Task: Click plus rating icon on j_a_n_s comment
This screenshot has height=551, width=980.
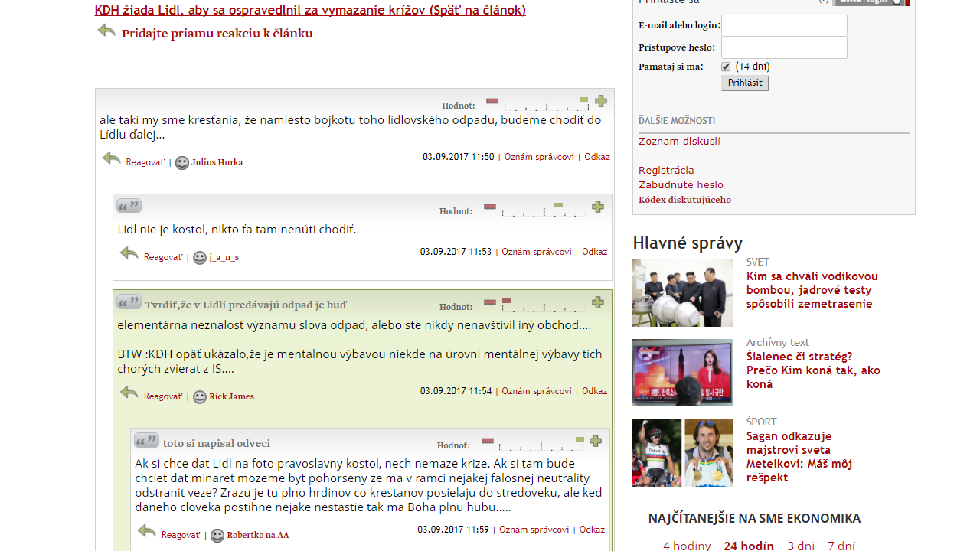Action: click(598, 207)
